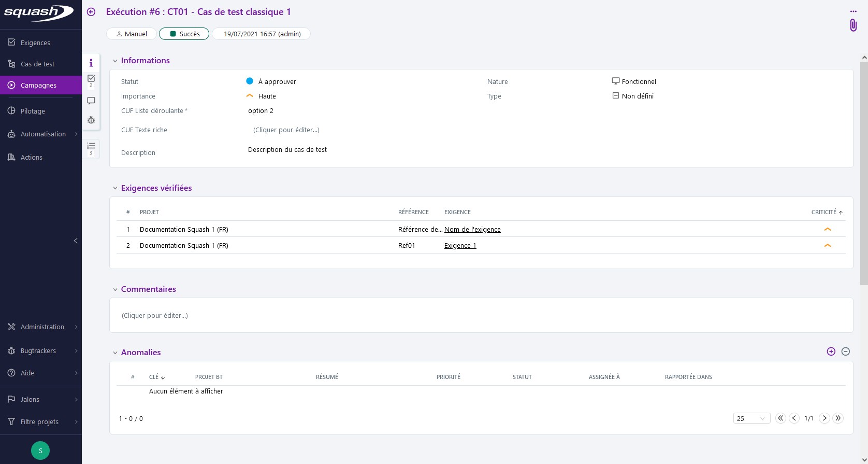
Task: Open the Campagnes workspace in the sidebar
Action: 39,85
